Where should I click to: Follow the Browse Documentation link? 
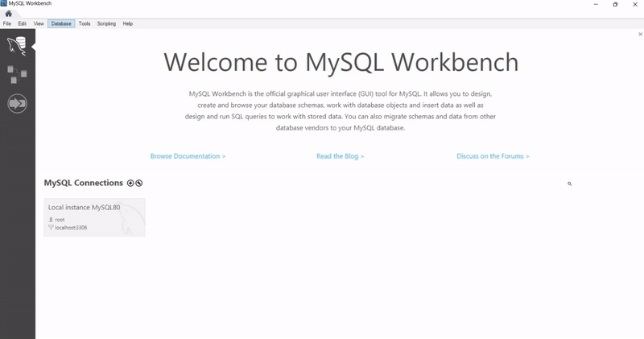pyautogui.click(x=188, y=156)
